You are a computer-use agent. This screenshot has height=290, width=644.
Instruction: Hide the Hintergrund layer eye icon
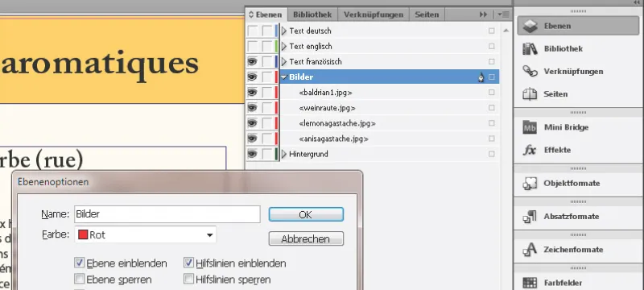(x=252, y=154)
